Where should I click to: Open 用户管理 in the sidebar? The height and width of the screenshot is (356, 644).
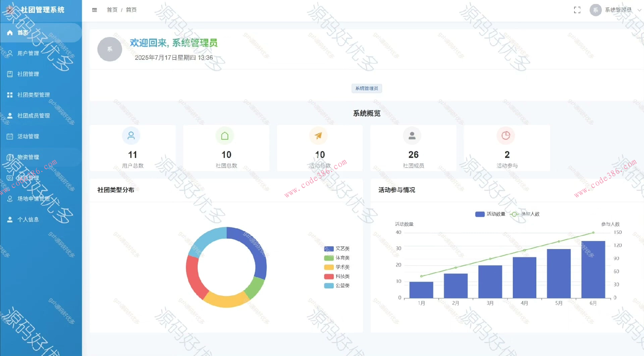(x=41, y=53)
